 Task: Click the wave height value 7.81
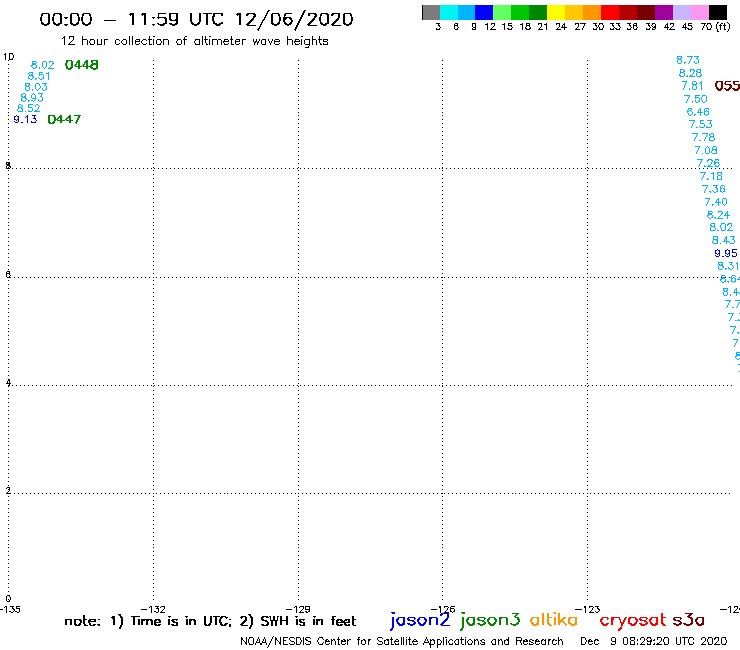click(x=692, y=86)
